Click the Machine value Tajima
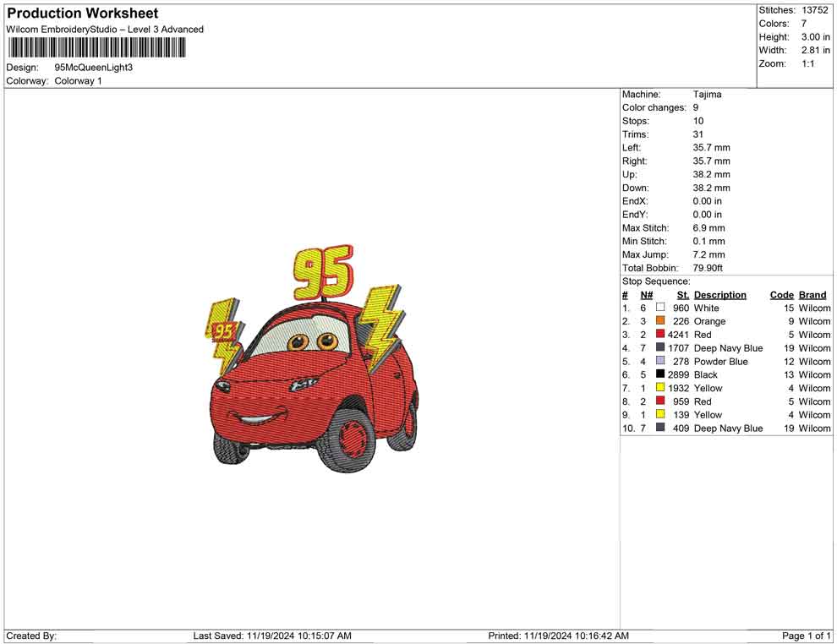Viewport: 837px width, 644px height. pos(708,94)
